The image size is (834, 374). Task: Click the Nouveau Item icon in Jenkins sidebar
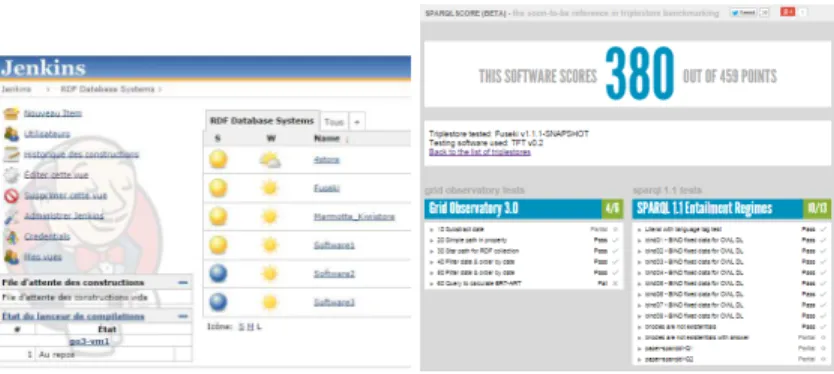pos(11,113)
